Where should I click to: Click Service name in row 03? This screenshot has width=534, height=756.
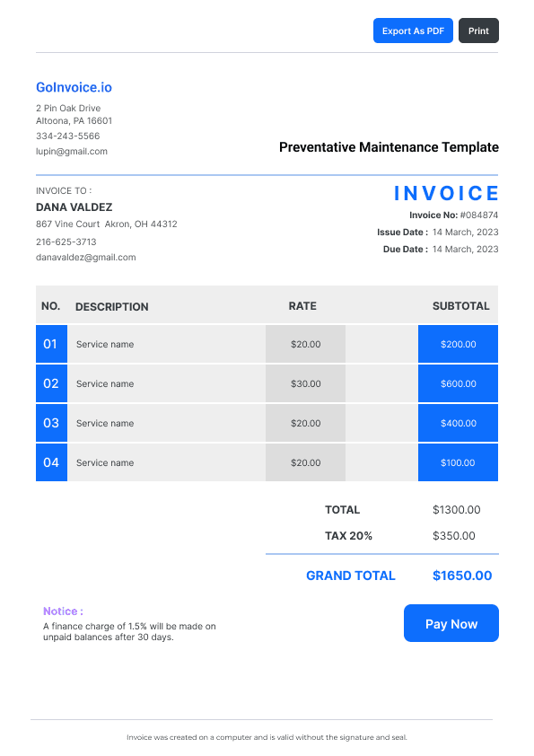click(105, 423)
